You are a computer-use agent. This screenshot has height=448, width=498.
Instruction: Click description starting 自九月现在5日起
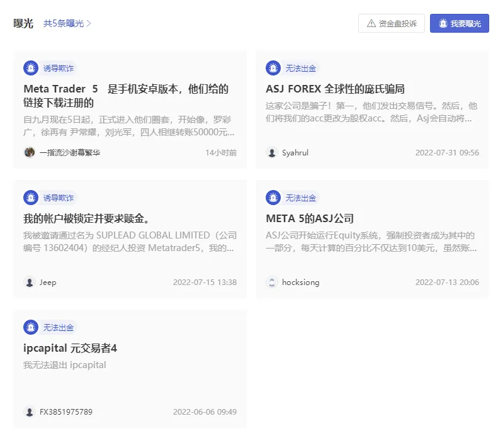(129, 126)
